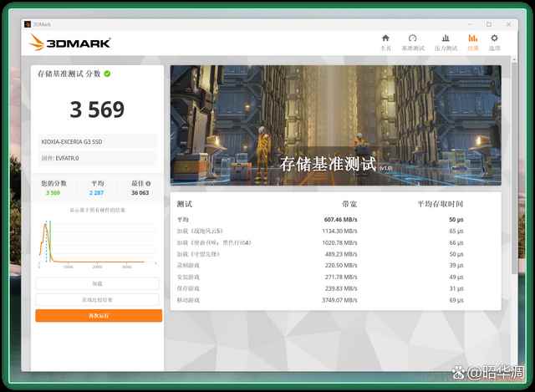The height and width of the screenshot is (392, 535).
Task: Click the 测试 column header
Action: (185, 204)
